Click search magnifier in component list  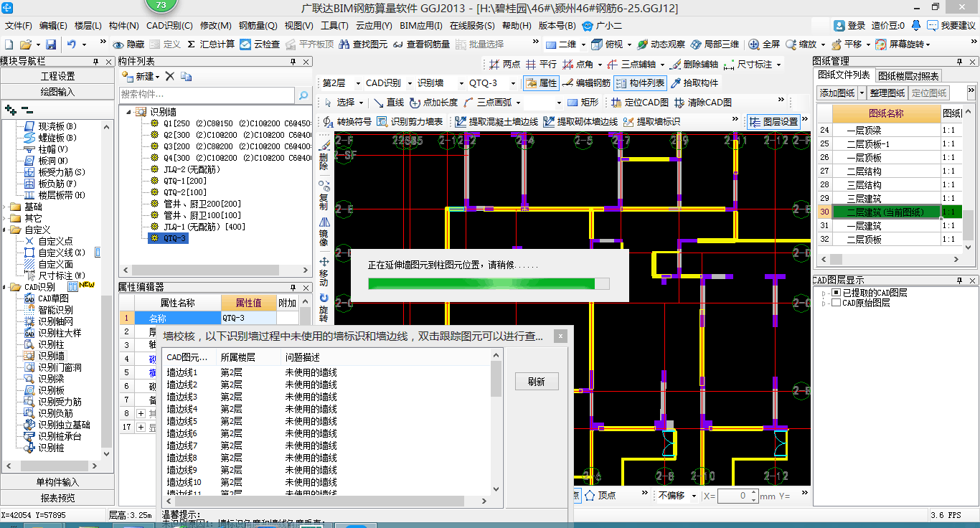(x=305, y=94)
